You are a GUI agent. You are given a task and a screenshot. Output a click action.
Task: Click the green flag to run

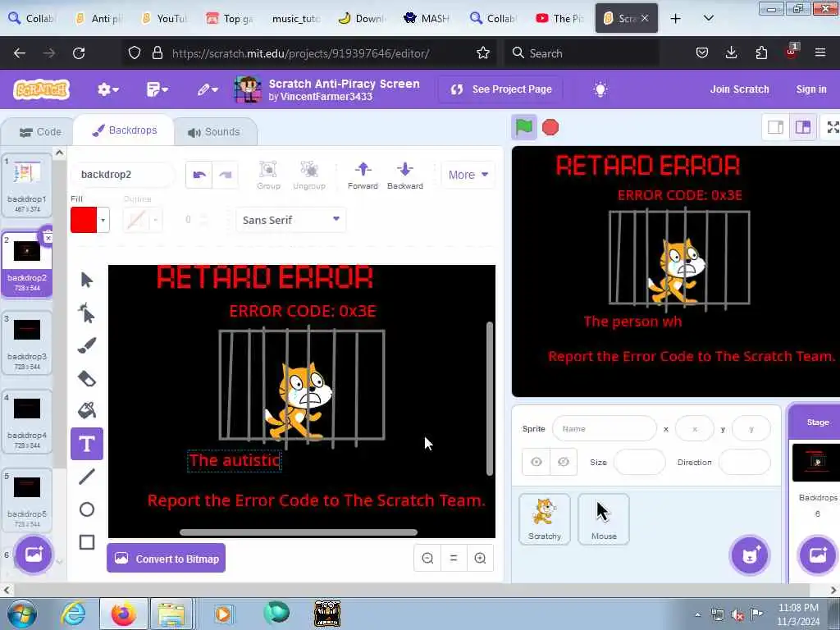[x=523, y=127]
